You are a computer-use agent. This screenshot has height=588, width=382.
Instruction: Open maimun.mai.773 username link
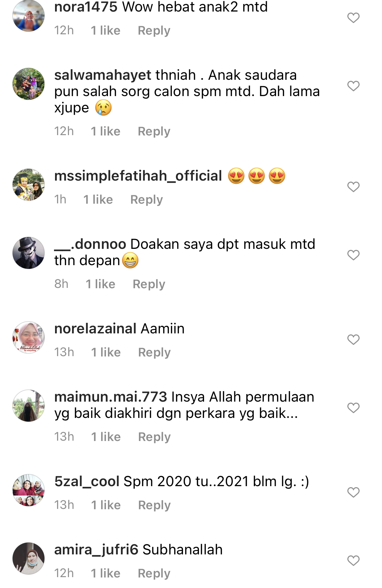tap(111, 397)
